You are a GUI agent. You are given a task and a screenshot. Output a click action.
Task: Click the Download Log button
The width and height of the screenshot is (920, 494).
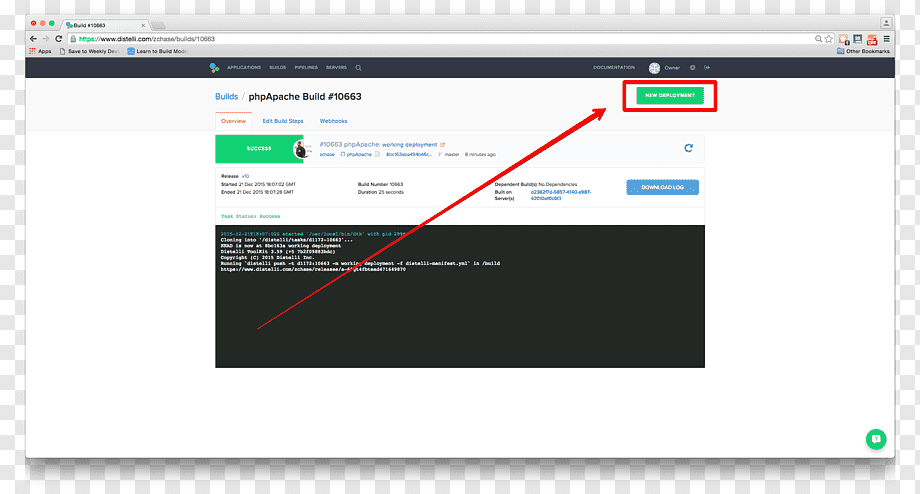click(x=662, y=187)
